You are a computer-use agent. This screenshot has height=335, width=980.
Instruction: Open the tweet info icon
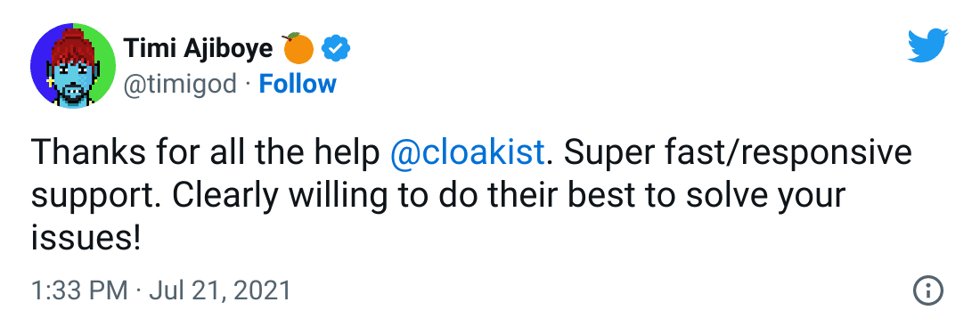click(927, 290)
